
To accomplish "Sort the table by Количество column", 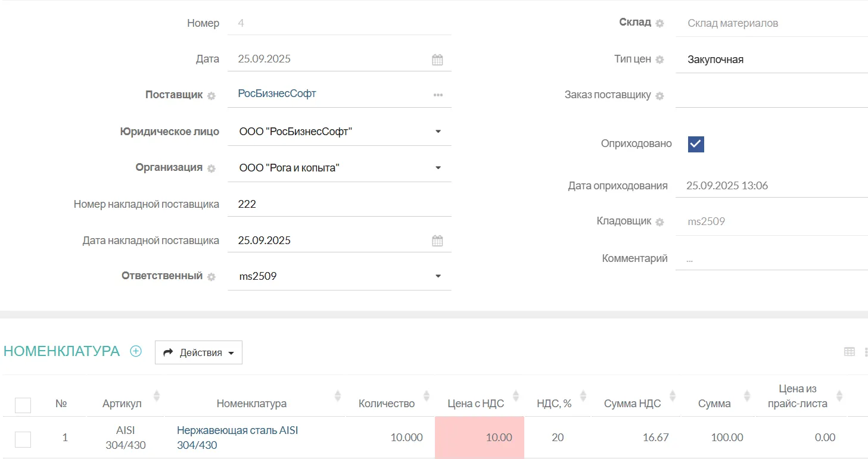I will pos(427,396).
